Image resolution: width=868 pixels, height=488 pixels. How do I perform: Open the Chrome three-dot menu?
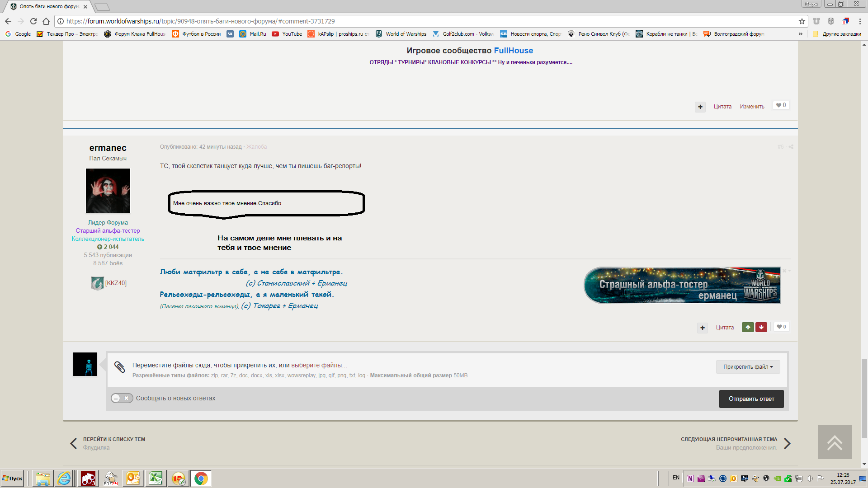coord(860,21)
